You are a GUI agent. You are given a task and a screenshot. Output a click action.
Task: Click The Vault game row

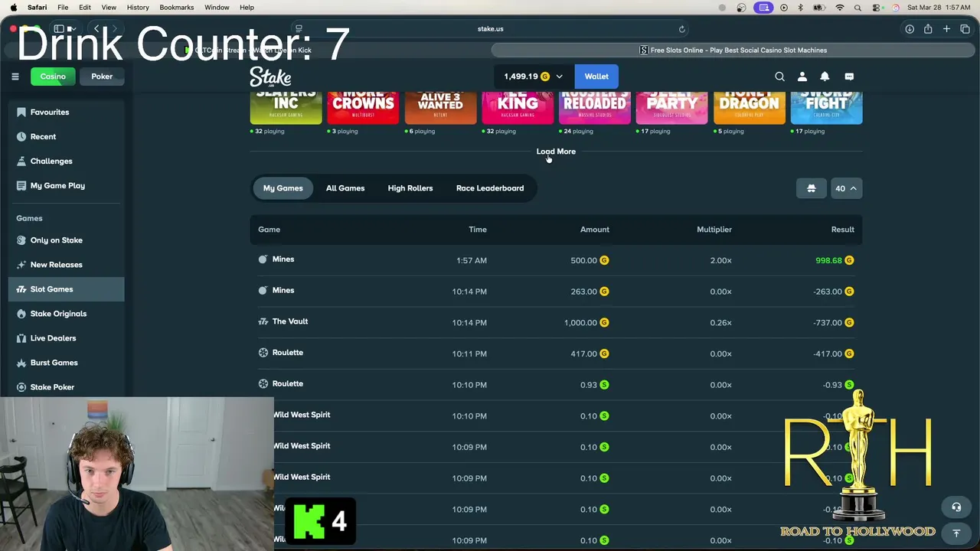(556, 322)
